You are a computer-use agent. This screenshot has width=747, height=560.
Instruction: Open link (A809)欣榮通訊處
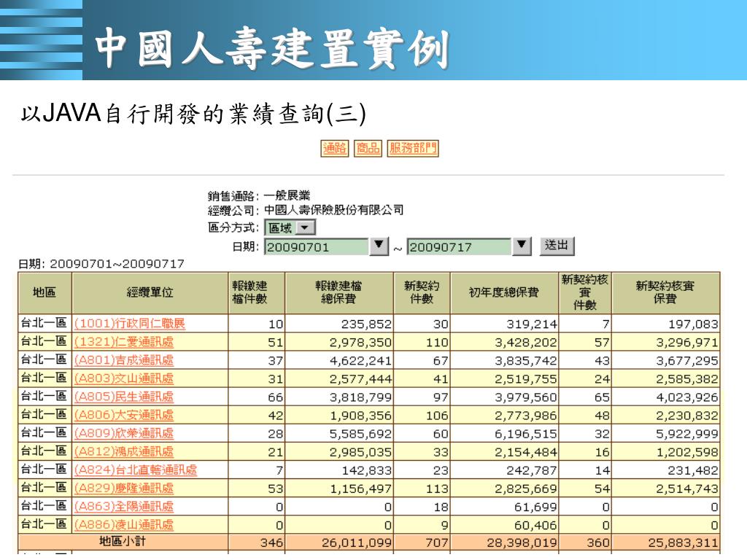coord(124,433)
